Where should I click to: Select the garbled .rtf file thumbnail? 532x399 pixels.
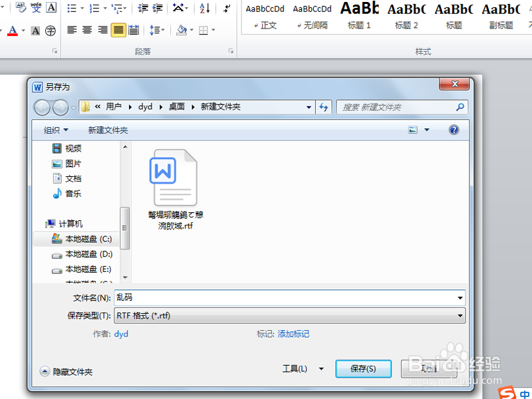click(175, 190)
